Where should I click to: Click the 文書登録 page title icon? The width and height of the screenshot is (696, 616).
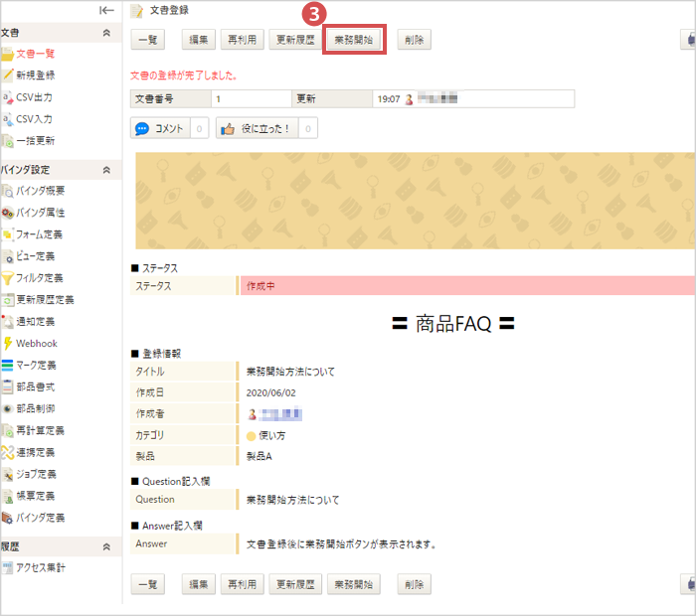tap(137, 11)
